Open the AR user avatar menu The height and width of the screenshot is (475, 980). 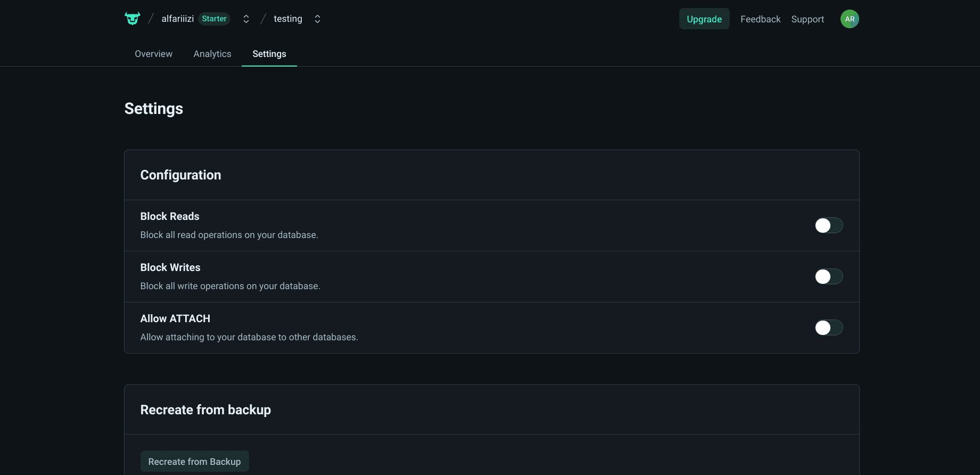(x=850, y=19)
